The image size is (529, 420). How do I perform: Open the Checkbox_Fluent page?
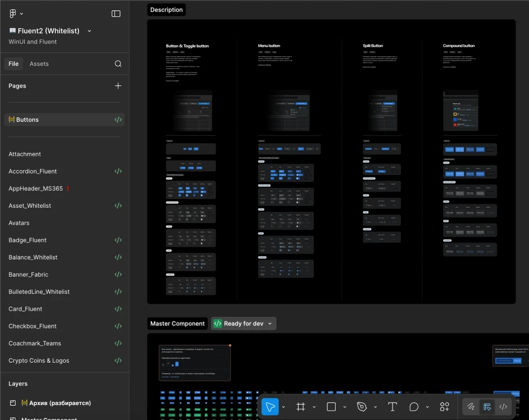click(x=33, y=326)
